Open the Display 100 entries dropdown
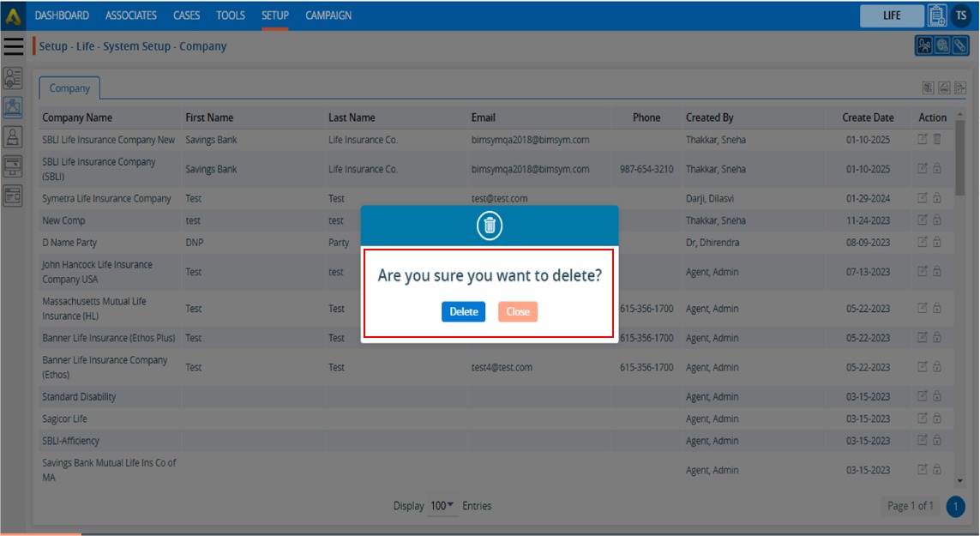Screen dimensions: 980x536 (442, 506)
